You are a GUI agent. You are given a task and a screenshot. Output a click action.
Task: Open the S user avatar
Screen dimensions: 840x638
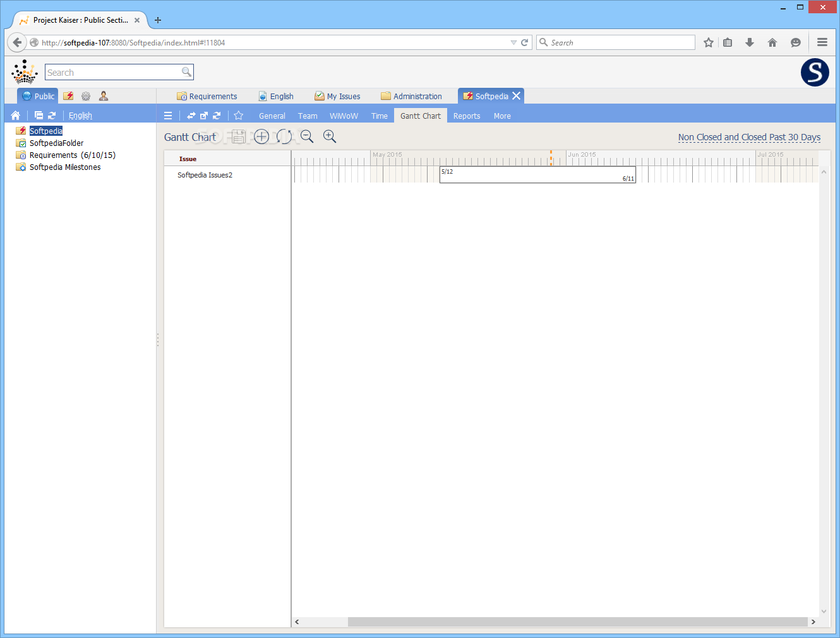[x=815, y=72]
